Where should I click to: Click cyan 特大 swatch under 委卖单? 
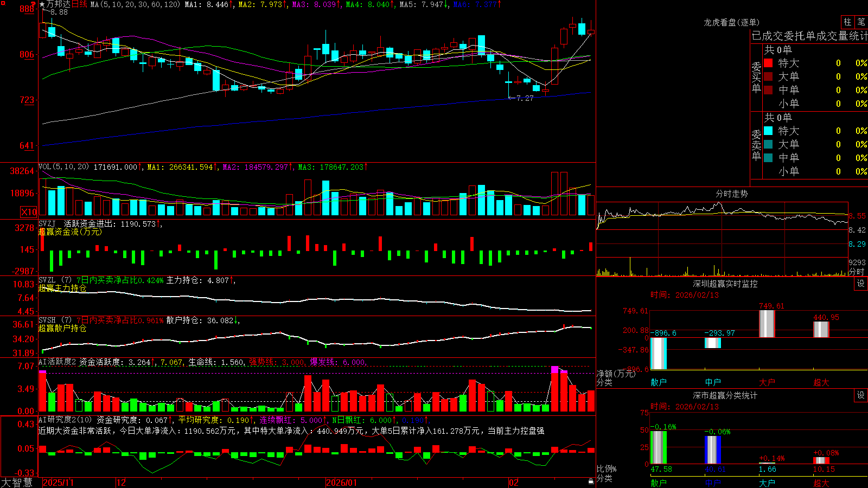[768, 131]
